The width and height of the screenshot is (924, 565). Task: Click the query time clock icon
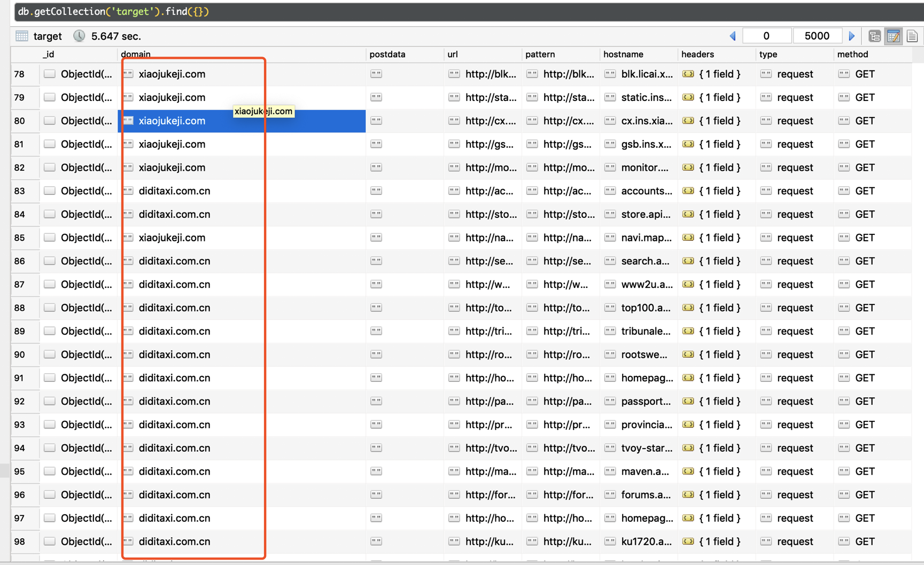point(79,36)
